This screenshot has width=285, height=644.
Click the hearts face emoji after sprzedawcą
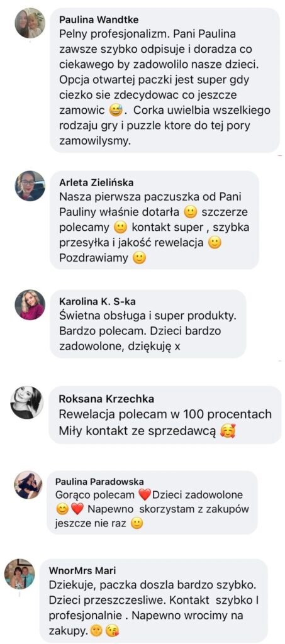(x=227, y=431)
